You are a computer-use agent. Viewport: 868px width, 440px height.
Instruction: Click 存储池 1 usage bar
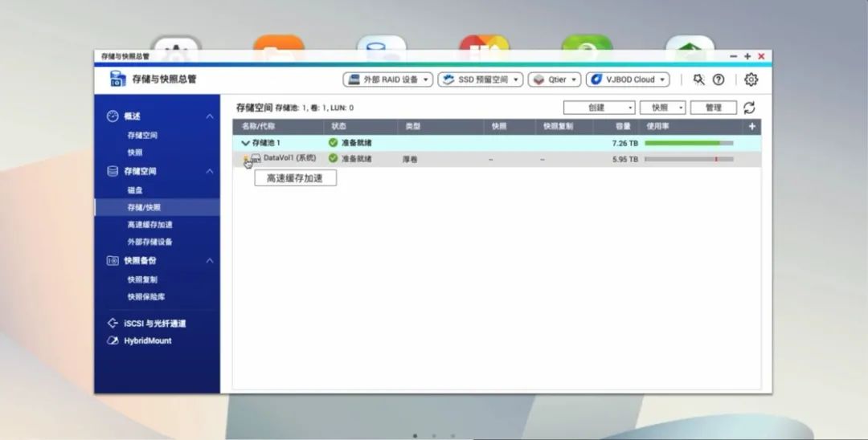690,143
